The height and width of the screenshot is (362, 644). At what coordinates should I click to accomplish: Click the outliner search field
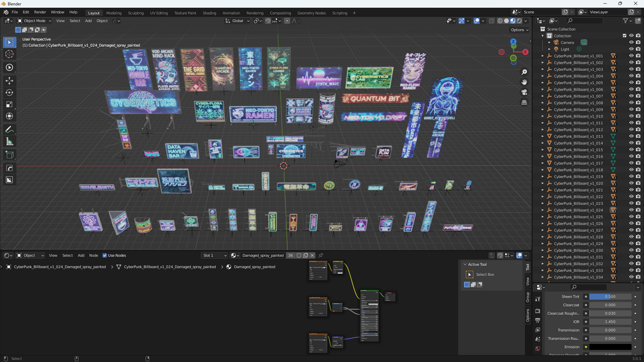(x=585, y=21)
